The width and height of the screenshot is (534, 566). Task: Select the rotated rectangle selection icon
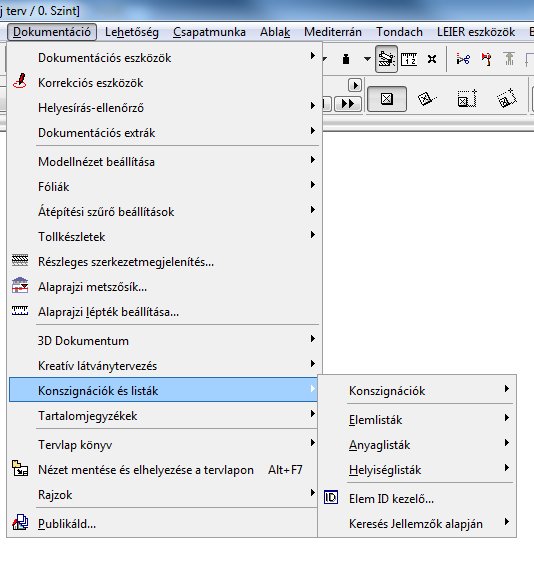(426, 98)
